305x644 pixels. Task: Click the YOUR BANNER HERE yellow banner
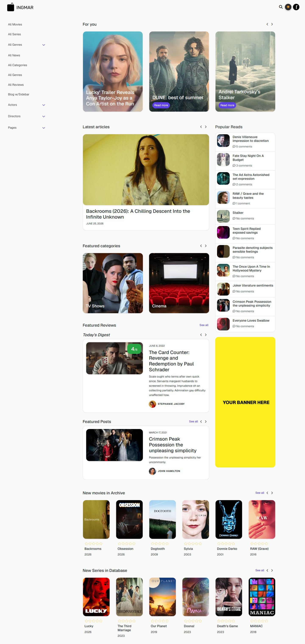pyautogui.click(x=245, y=402)
